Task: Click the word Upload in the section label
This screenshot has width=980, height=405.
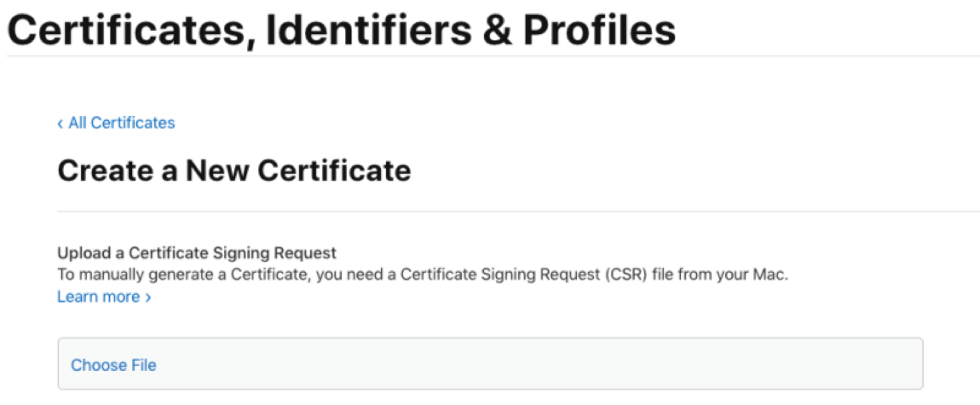Action: (84, 253)
